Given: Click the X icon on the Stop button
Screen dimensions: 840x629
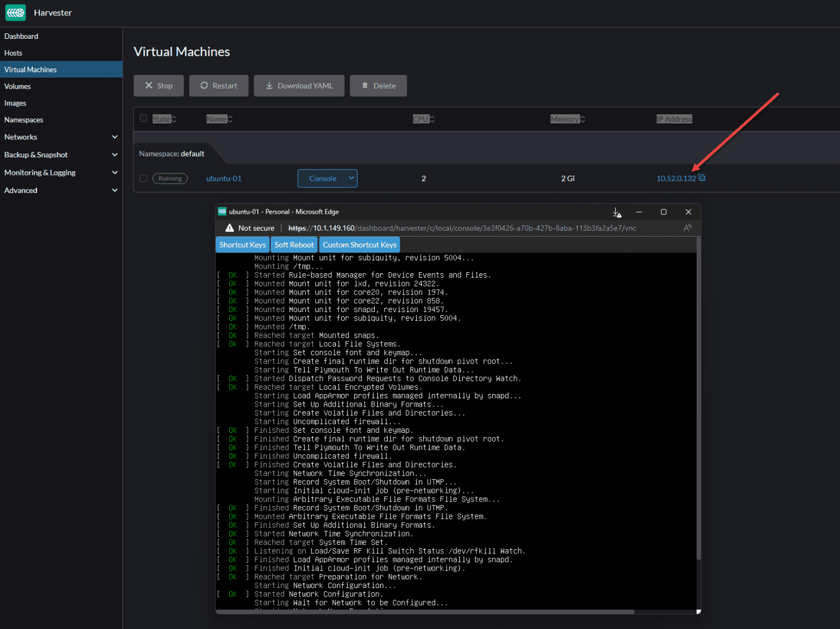Looking at the screenshot, I should 149,85.
